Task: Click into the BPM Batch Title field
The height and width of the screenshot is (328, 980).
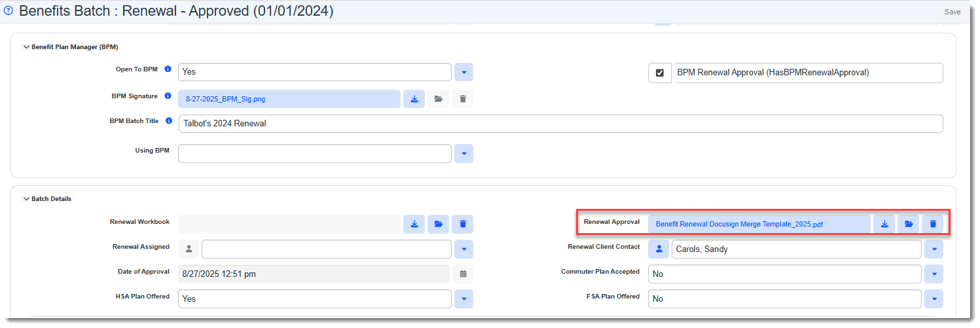Action: 560,124
